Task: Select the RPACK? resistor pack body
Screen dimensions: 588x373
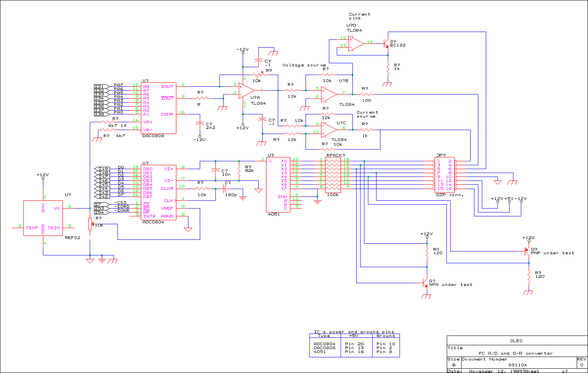Action: tap(332, 175)
